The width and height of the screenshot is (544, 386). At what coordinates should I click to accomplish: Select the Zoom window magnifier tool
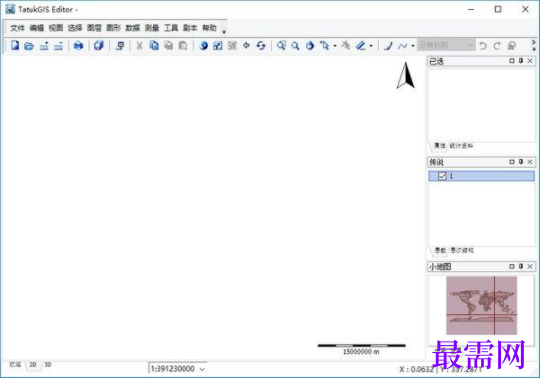tap(281, 45)
